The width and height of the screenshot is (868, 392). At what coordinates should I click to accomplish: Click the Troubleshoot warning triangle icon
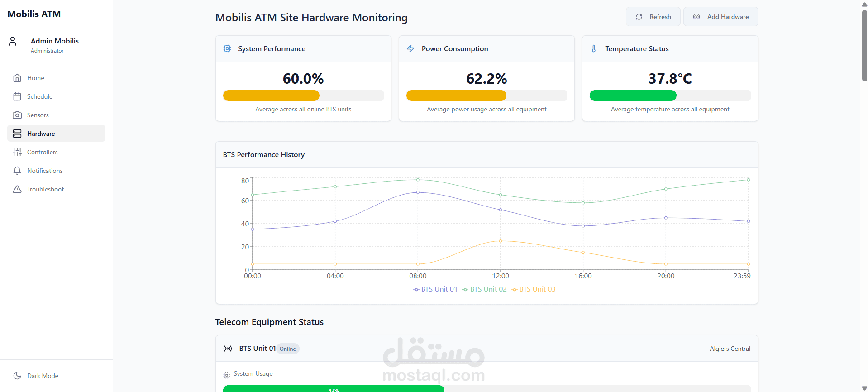coord(17,189)
